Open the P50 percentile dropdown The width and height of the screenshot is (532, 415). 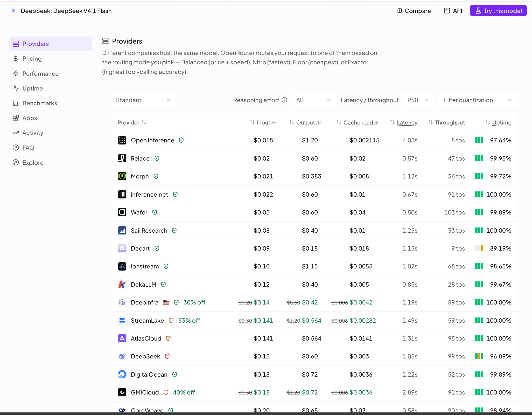pos(418,100)
